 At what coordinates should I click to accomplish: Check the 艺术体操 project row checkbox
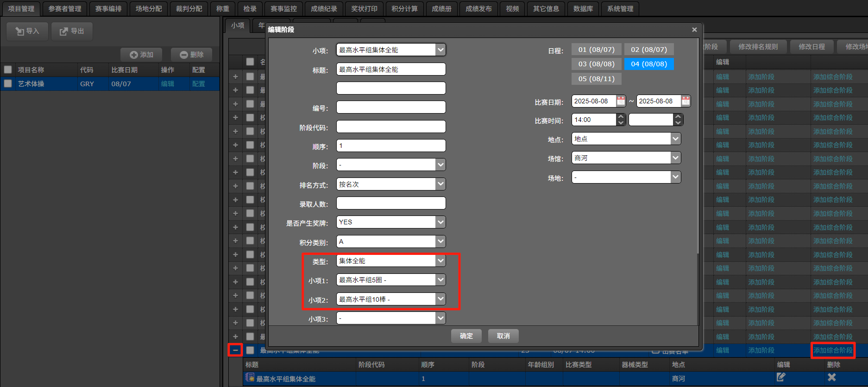pos(8,84)
